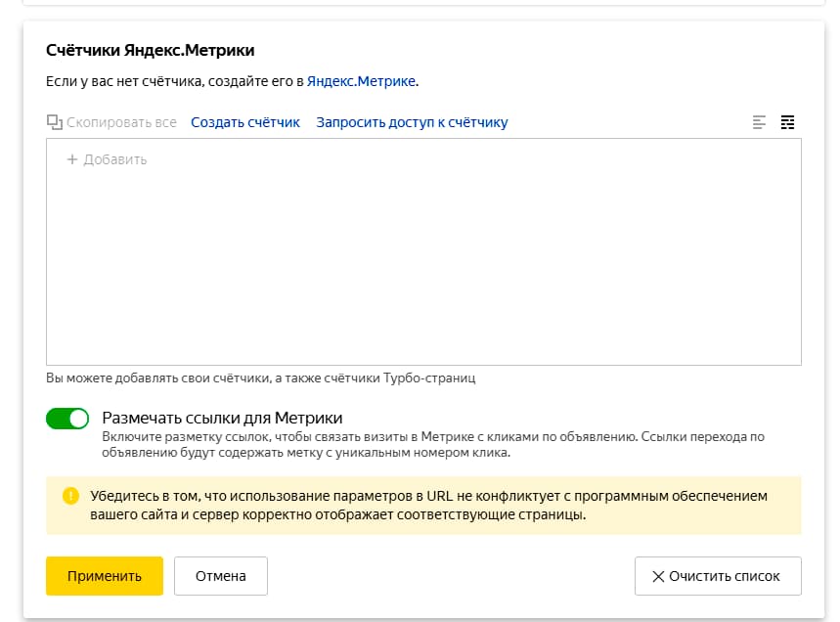Switch to the plain list view icon

pyautogui.click(x=759, y=123)
